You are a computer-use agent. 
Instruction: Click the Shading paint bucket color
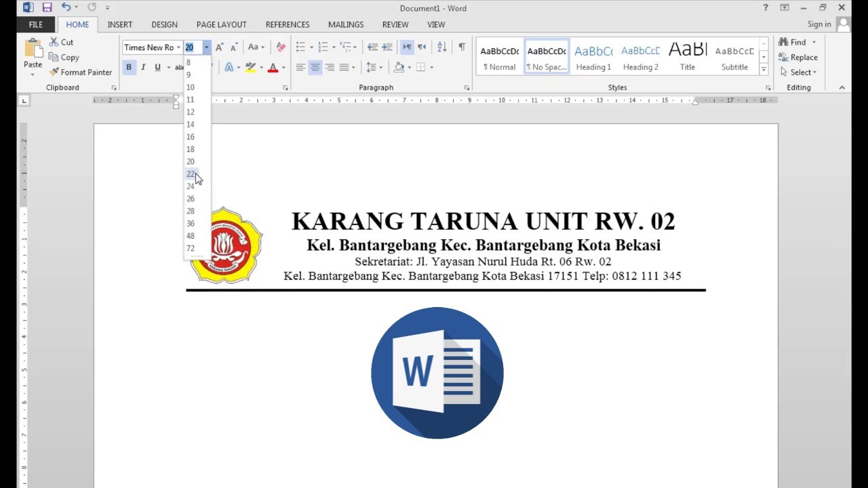pos(399,67)
